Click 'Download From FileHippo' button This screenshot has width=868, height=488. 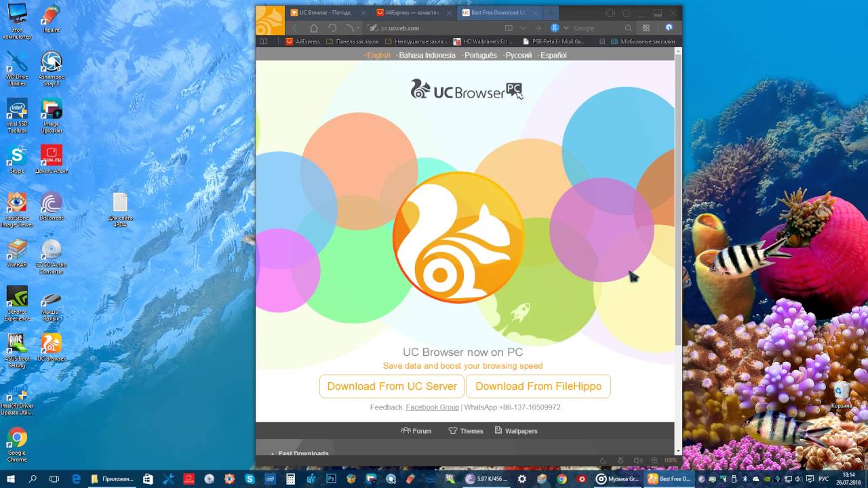coord(538,386)
